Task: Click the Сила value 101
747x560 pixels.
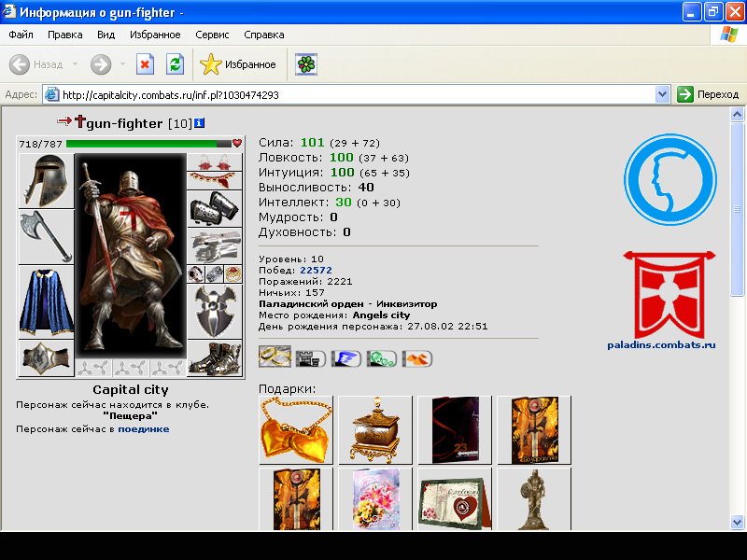Action: 313,143
